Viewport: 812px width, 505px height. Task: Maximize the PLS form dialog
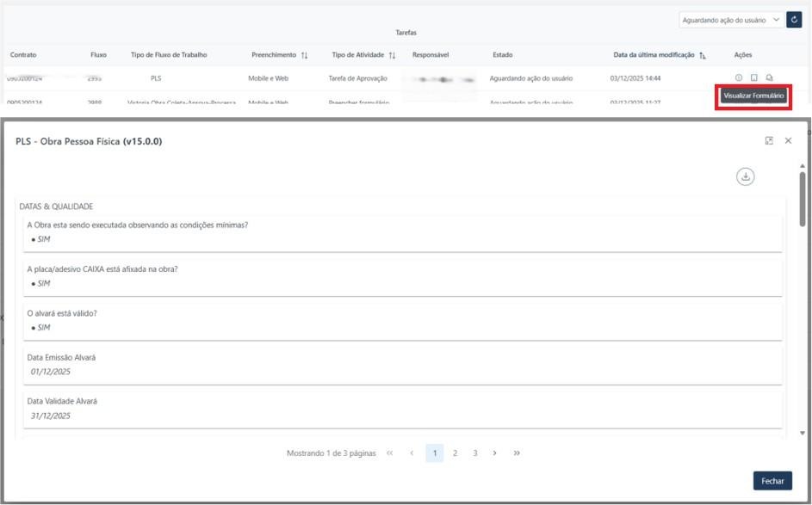769,141
